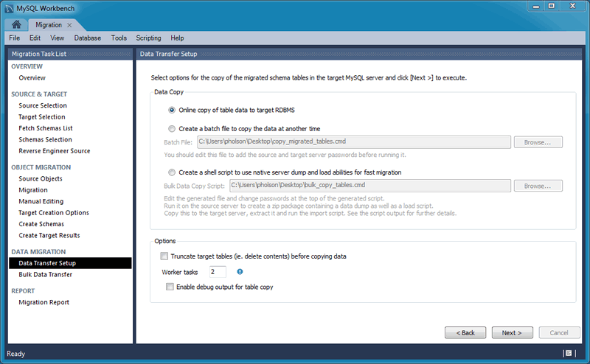Browse for the Batch File path

pos(538,142)
